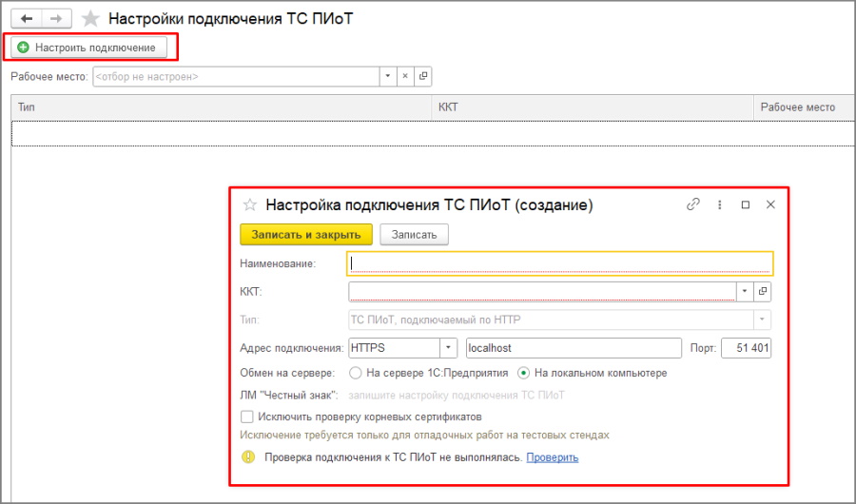This screenshot has width=856, height=504.
Task: Sort by the ККТ column header
Action: point(593,107)
